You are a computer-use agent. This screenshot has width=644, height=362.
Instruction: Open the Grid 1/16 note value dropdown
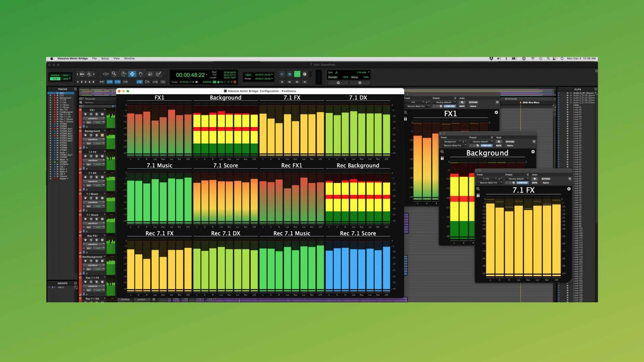tap(363, 72)
